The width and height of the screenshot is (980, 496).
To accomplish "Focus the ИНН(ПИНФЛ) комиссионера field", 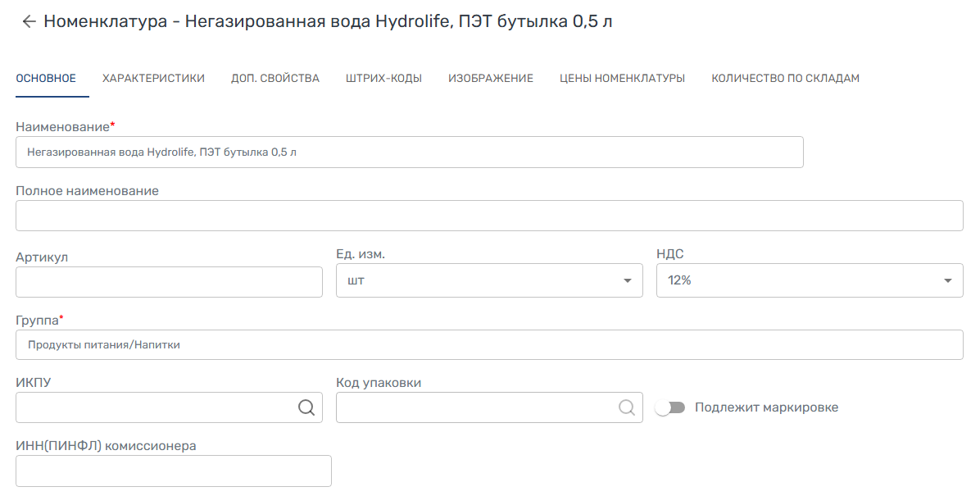I will (174, 471).
